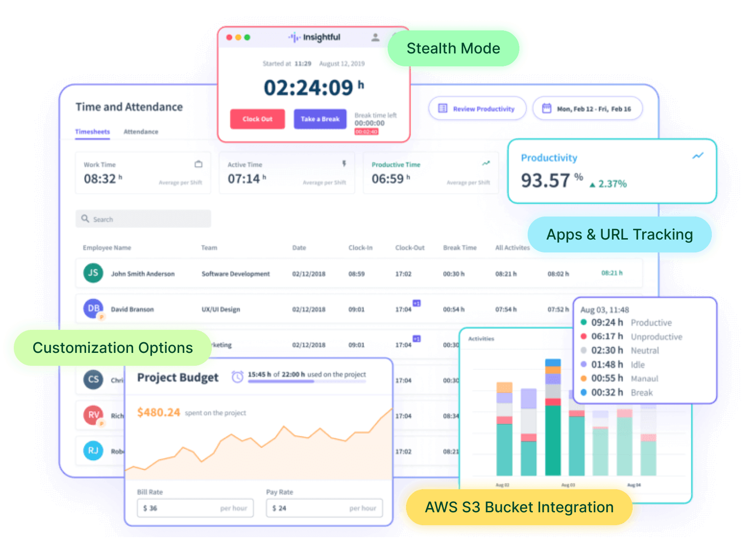Image resolution: width=756 pixels, height=539 pixels.
Task: Click the Stealth Mode label
Action: click(x=454, y=48)
